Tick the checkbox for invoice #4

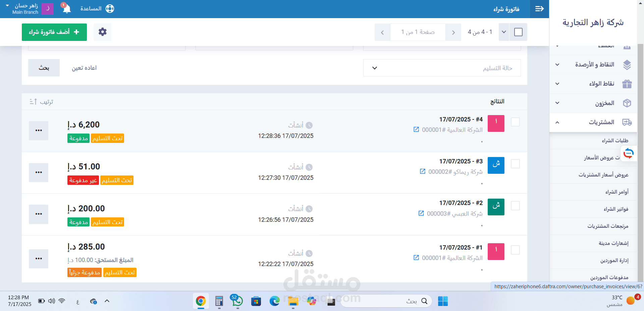tap(515, 122)
